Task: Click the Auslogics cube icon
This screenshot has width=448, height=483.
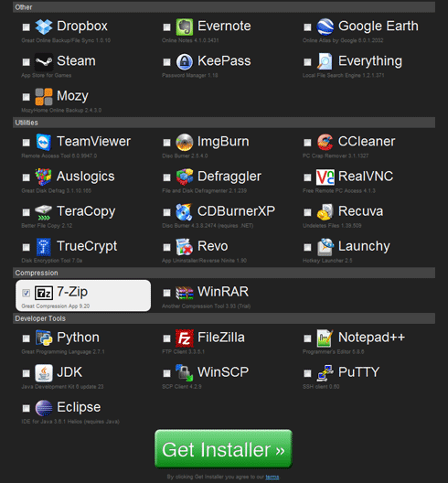Action: point(43,177)
